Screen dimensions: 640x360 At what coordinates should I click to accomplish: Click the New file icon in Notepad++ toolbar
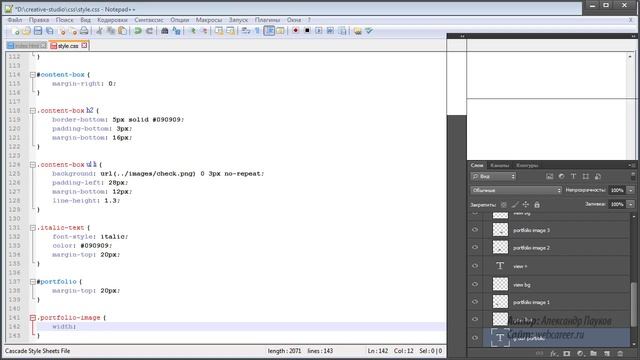pyautogui.click(x=15, y=31)
